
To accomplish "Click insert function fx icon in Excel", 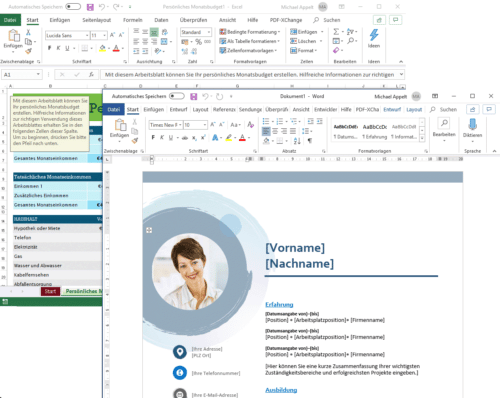I will pyautogui.click(x=91, y=75).
